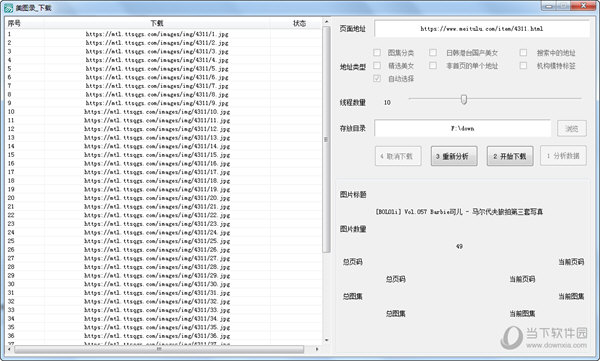This screenshot has width=600, height=361.
Task: Close the 美图录_下载 window
Action: point(583,5)
